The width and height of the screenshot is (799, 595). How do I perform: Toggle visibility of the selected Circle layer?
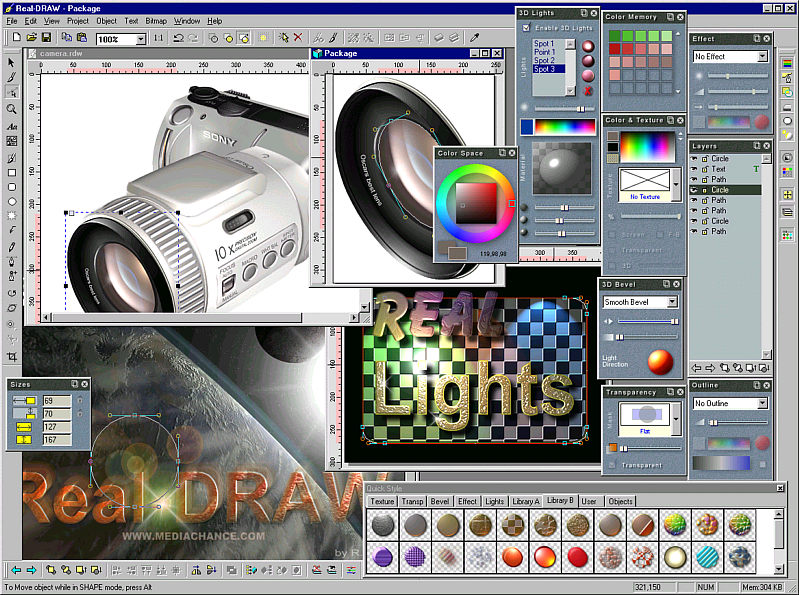pyautogui.click(x=694, y=190)
